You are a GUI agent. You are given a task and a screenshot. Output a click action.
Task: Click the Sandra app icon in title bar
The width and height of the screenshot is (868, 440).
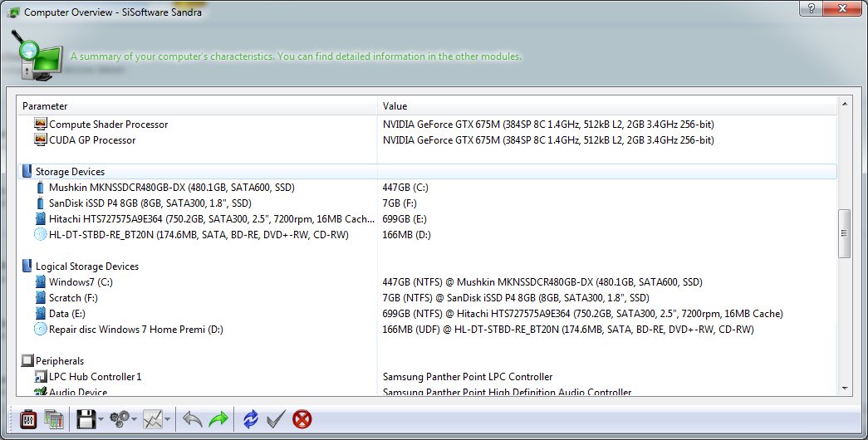pos(14,12)
